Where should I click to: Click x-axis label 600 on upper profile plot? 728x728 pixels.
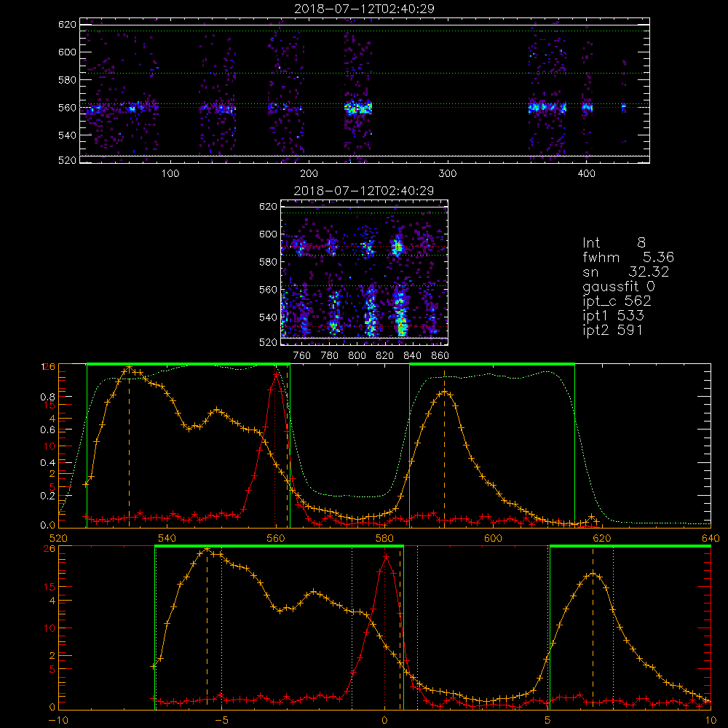(x=493, y=538)
